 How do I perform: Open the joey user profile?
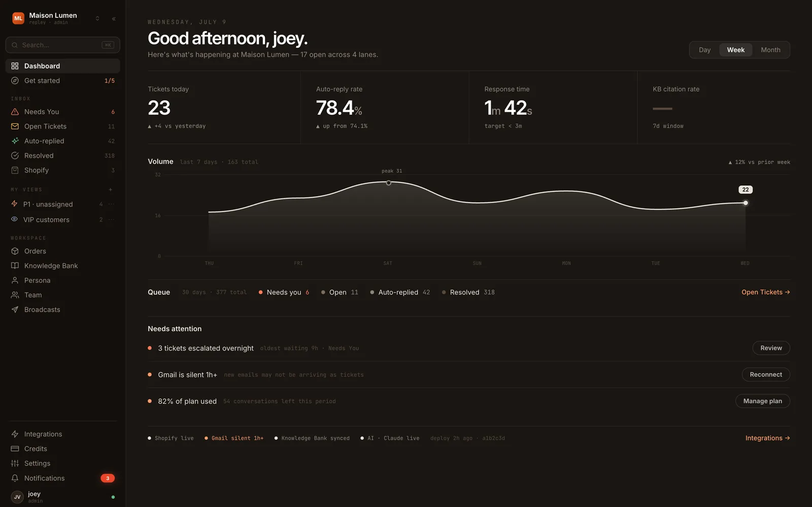click(63, 497)
